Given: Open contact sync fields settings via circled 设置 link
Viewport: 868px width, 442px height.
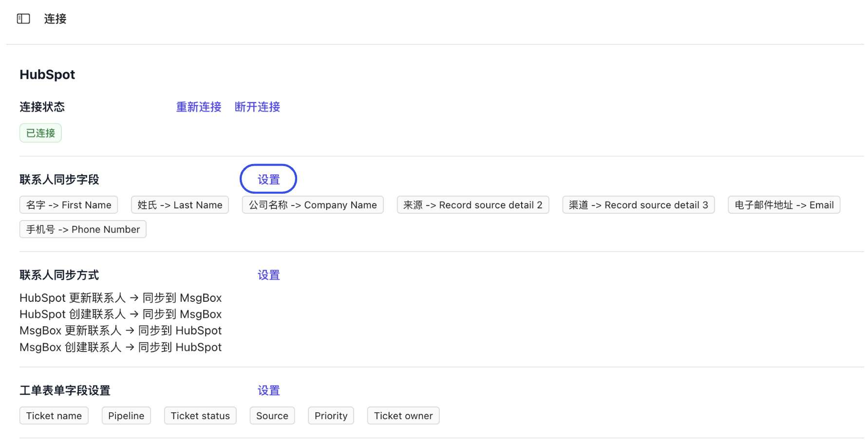Looking at the screenshot, I should [x=268, y=179].
